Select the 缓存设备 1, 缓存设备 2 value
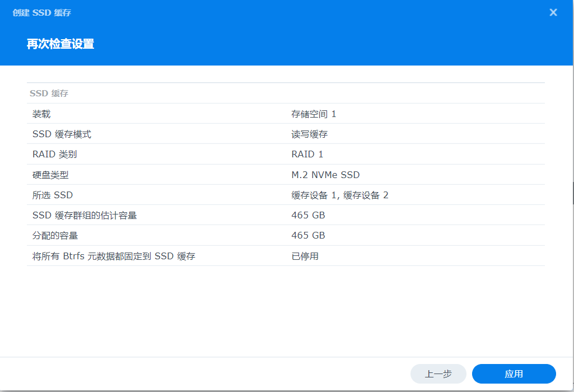Viewport: 574px width, 392px height. [x=339, y=195]
